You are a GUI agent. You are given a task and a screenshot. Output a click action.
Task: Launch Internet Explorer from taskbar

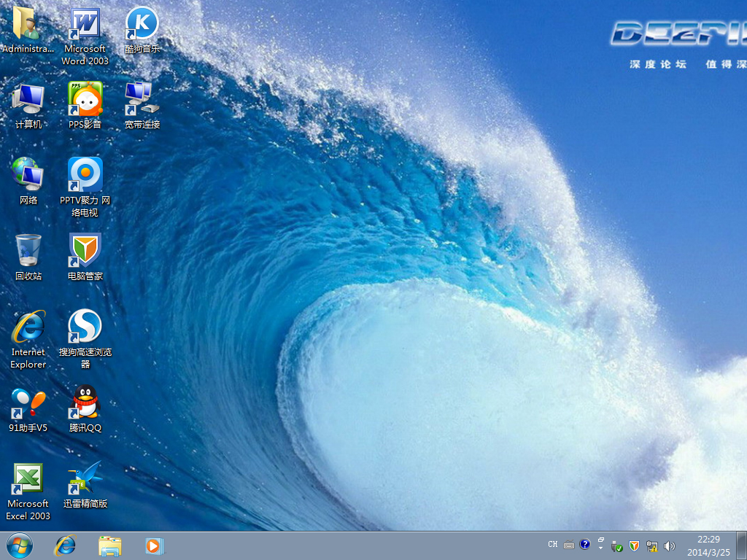(65, 545)
